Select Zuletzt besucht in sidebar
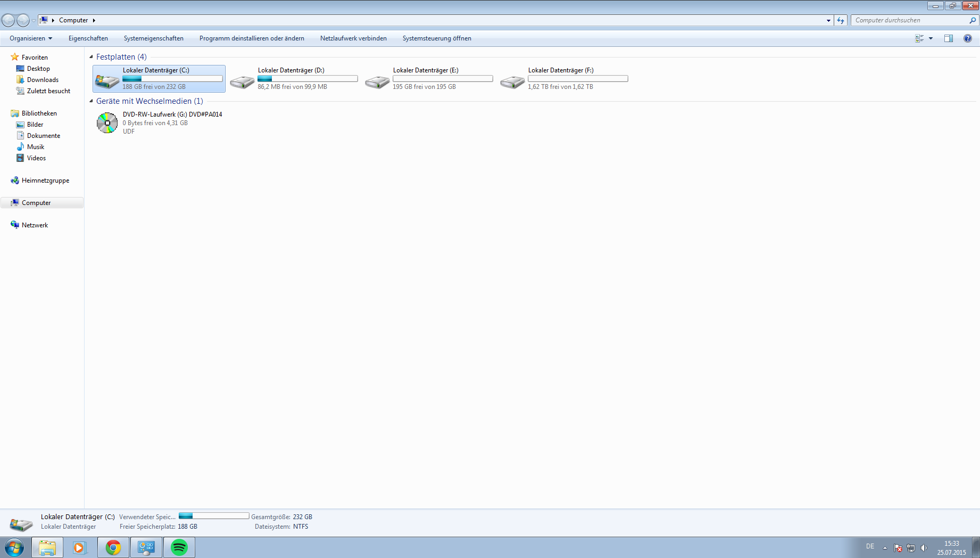This screenshot has width=980, height=558. (x=48, y=91)
